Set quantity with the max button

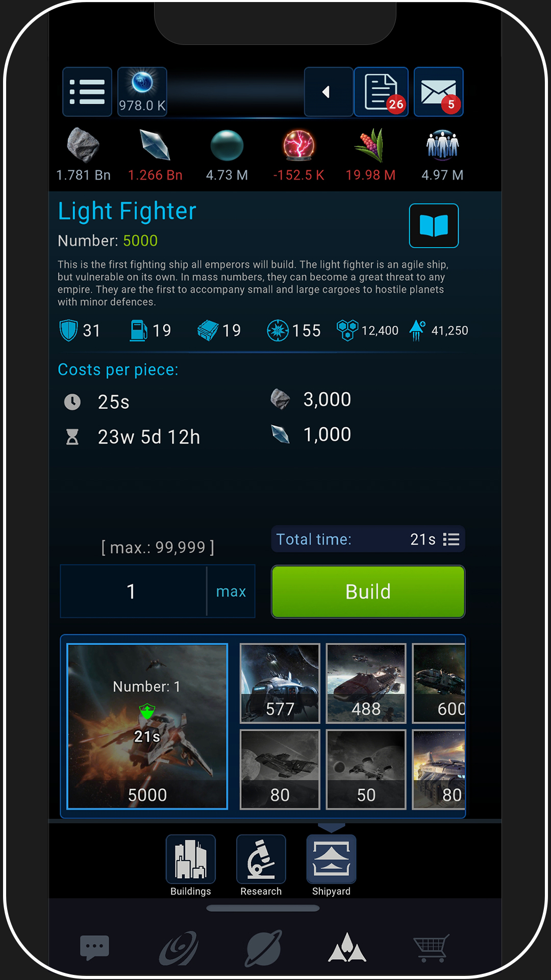[x=231, y=592]
